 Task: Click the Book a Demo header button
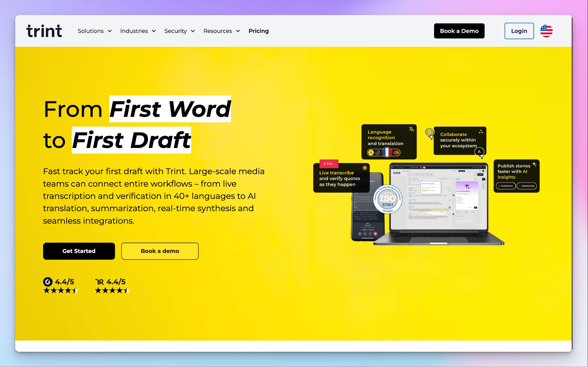(459, 31)
